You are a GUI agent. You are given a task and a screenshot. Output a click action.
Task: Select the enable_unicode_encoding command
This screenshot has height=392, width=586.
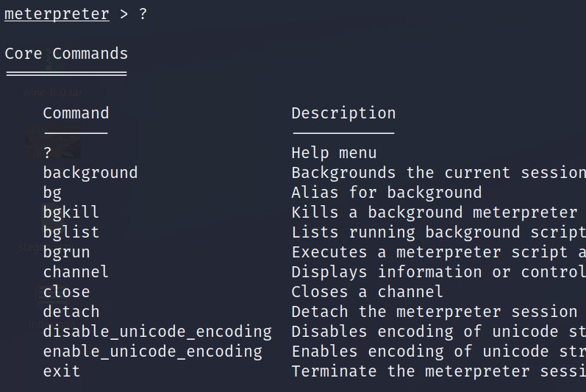(152, 352)
